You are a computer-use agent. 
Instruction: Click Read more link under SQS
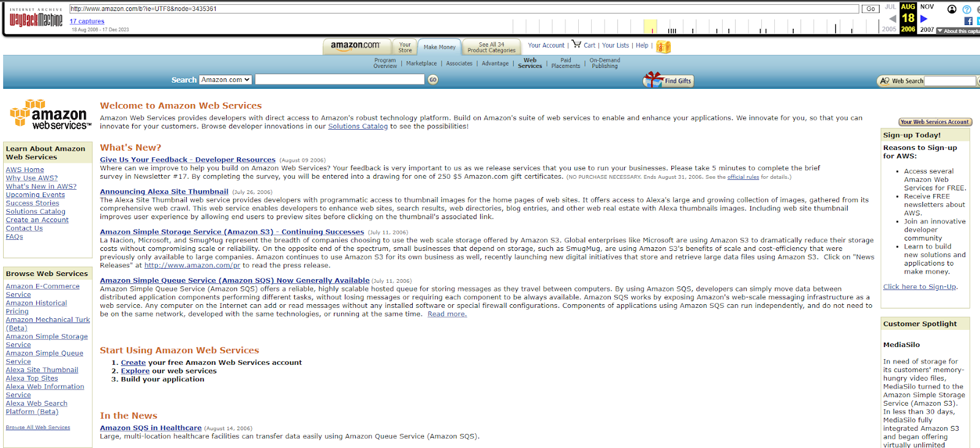447,314
